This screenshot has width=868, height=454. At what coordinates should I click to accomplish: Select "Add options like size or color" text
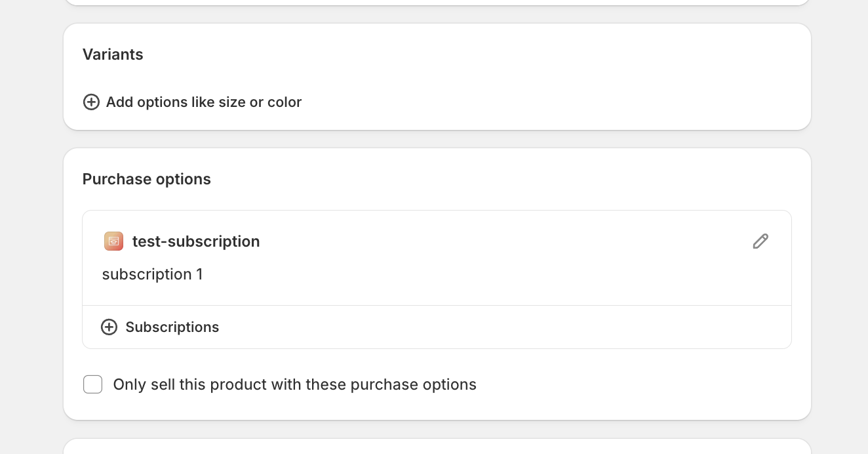tap(204, 102)
